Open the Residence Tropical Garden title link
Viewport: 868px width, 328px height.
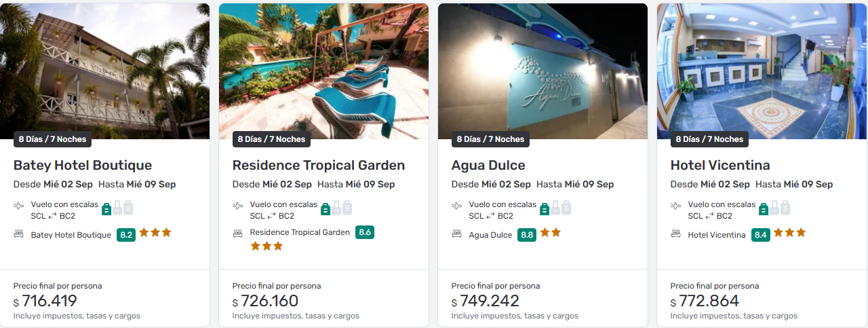(319, 165)
